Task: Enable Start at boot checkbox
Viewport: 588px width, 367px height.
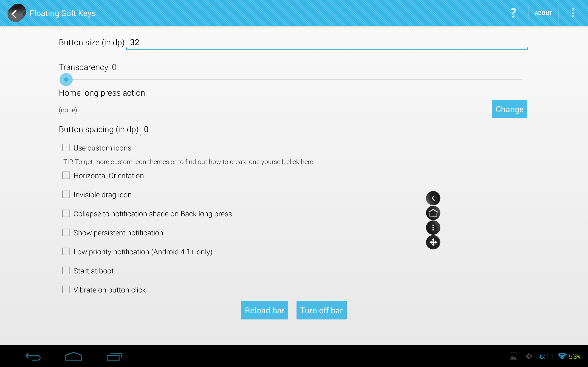Action: pyautogui.click(x=66, y=270)
